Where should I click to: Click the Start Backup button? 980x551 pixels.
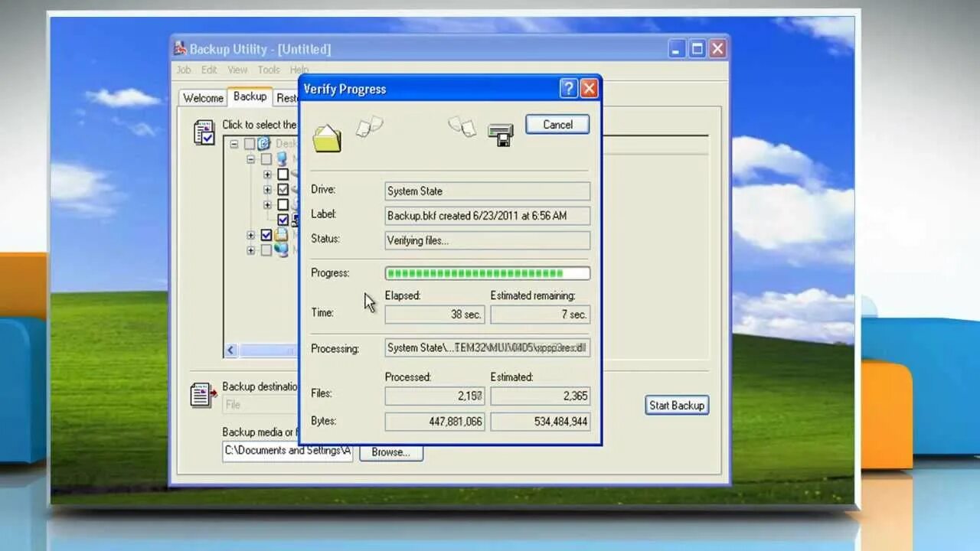pos(677,406)
